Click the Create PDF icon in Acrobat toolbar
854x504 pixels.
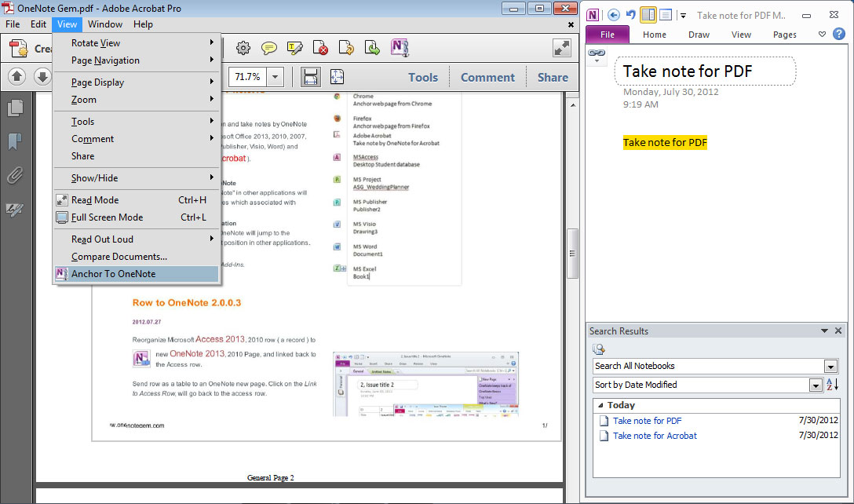tap(19, 49)
